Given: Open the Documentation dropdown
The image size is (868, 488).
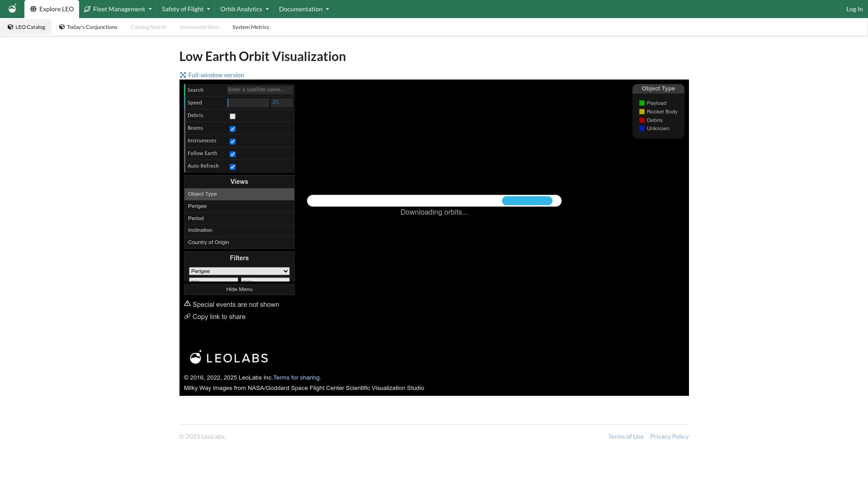Looking at the screenshot, I should coord(304,9).
